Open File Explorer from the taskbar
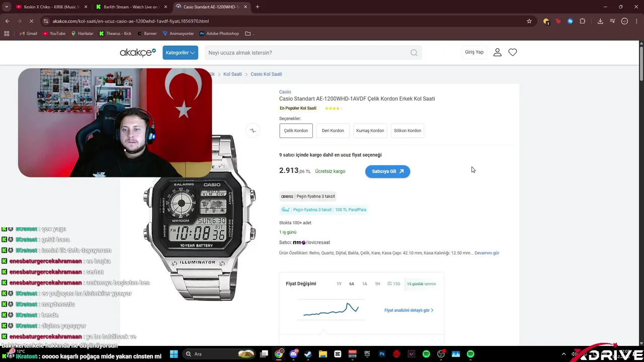Image resolution: width=644 pixels, height=362 pixels. tap(323, 354)
